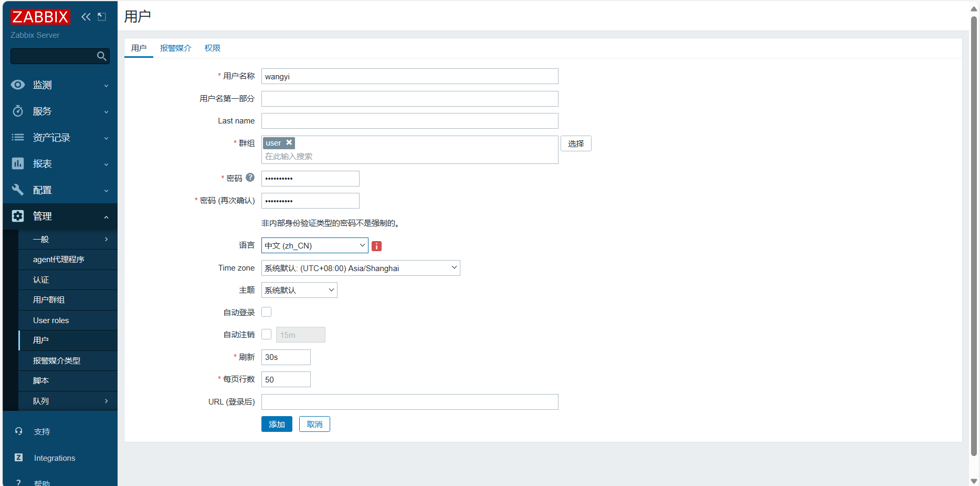Click the 用户名称 input field containing wangyi
This screenshot has height=486, width=980.
click(410, 76)
